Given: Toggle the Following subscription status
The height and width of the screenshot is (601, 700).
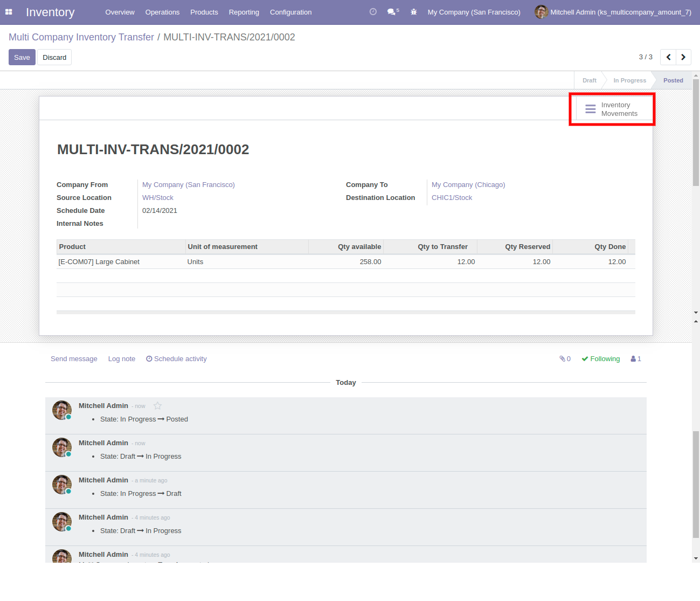Looking at the screenshot, I should click(601, 359).
